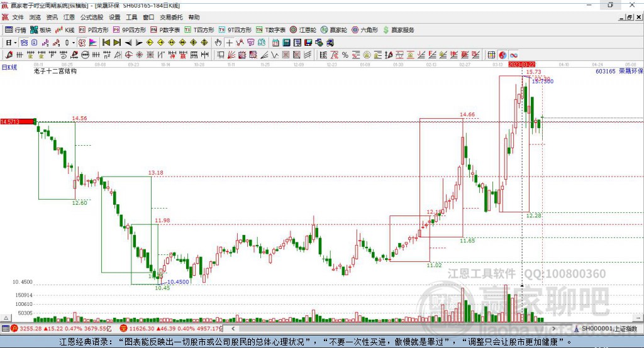Click the 老子十二宫结构 indicator title
Image resolution: width=644 pixels, height=348 pixels.
pyautogui.click(x=55, y=71)
